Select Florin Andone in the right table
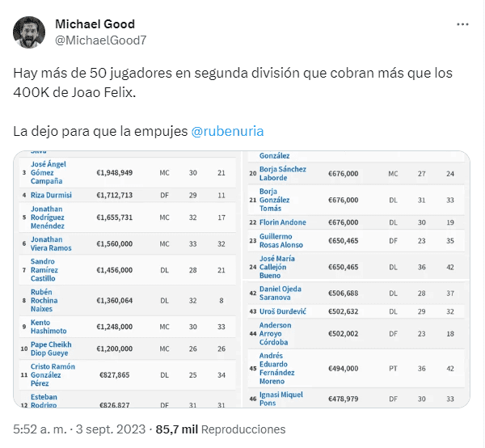Image resolution: width=485 pixels, height=448 pixels. click(283, 222)
